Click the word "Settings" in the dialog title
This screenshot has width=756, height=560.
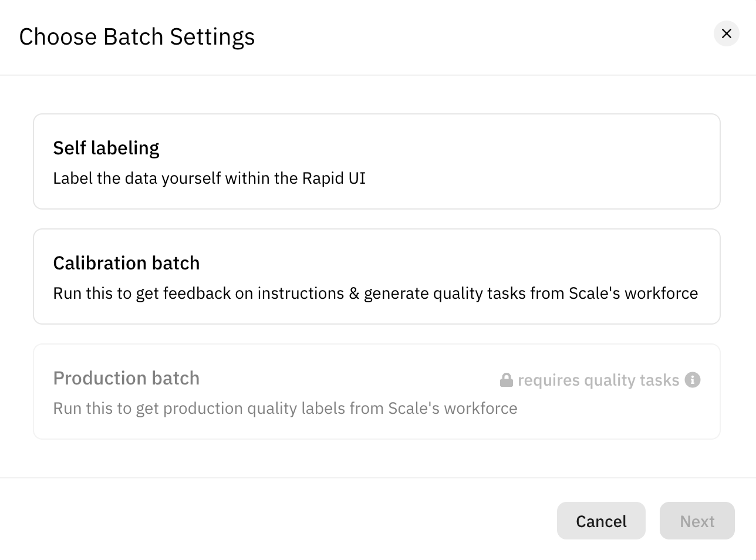pyautogui.click(x=212, y=36)
